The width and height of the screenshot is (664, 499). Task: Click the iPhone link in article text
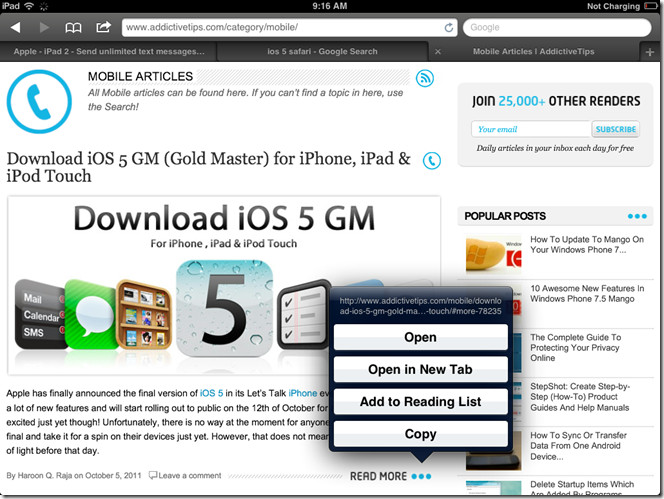302,393
